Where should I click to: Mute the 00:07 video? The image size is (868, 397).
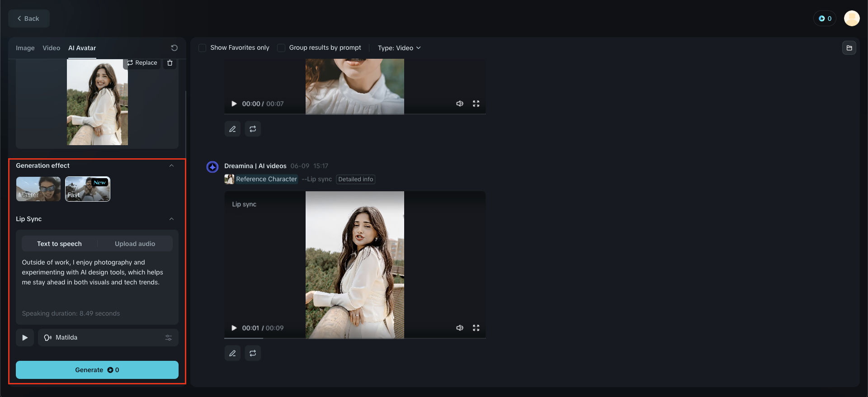(460, 104)
